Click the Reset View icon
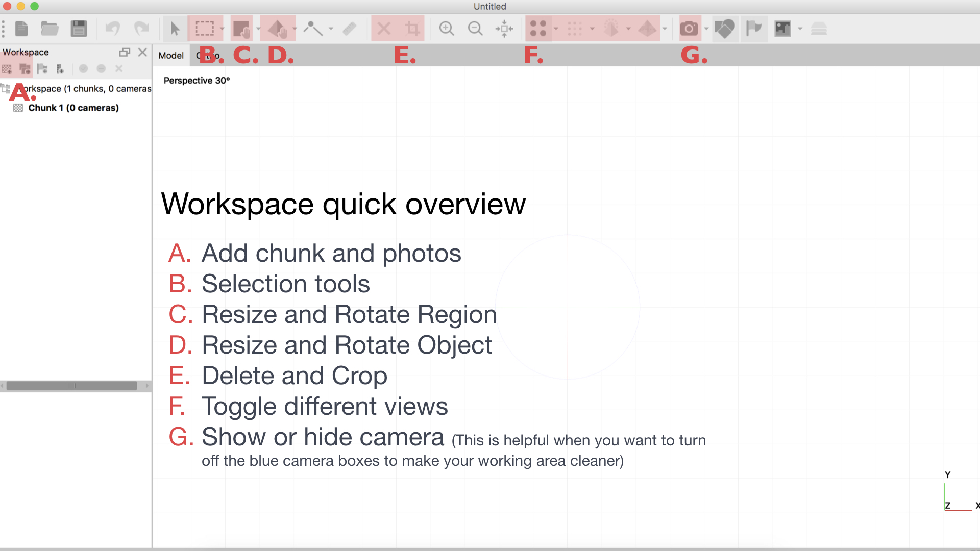980x551 pixels. [x=504, y=29]
